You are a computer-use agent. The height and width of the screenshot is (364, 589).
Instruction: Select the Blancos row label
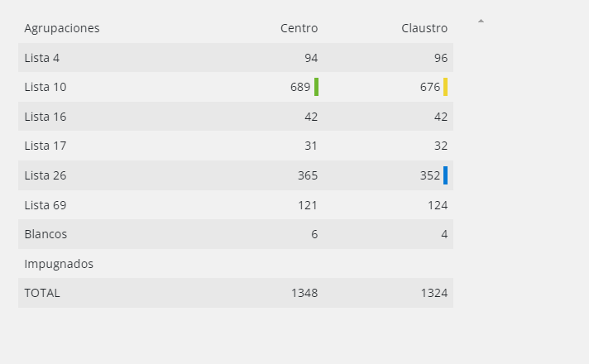point(45,234)
